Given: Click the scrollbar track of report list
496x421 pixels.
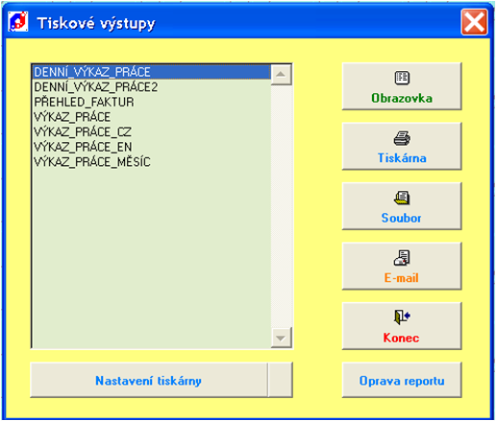Looking at the screenshot, I should coord(281,206).
